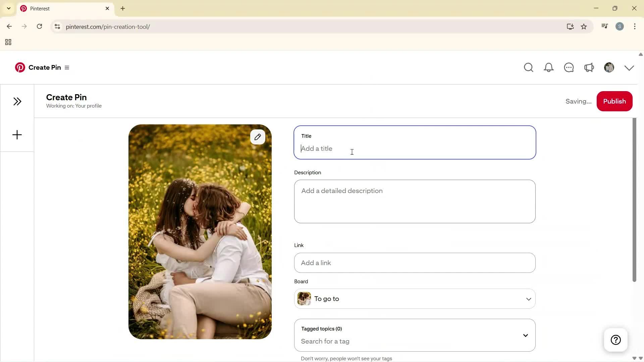Open Pinterest search

[x=529, y=67]
